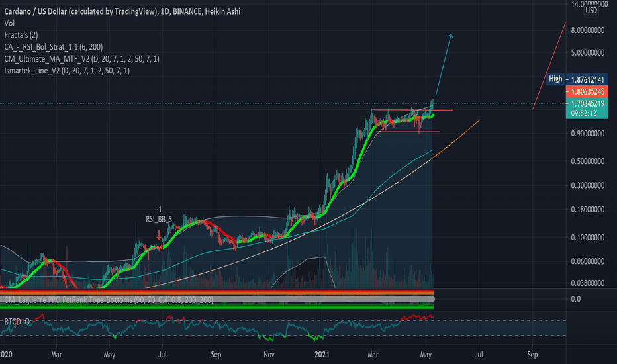The image size is (617, 364).
Task: Click the USD currency button
Action: [591, 11]
